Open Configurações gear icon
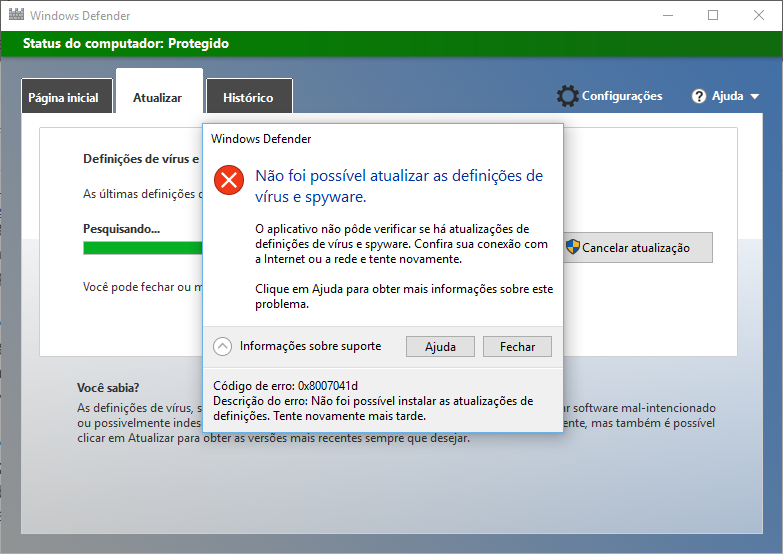Viewport: 783px width, 554px height. [x=567, y=96]
